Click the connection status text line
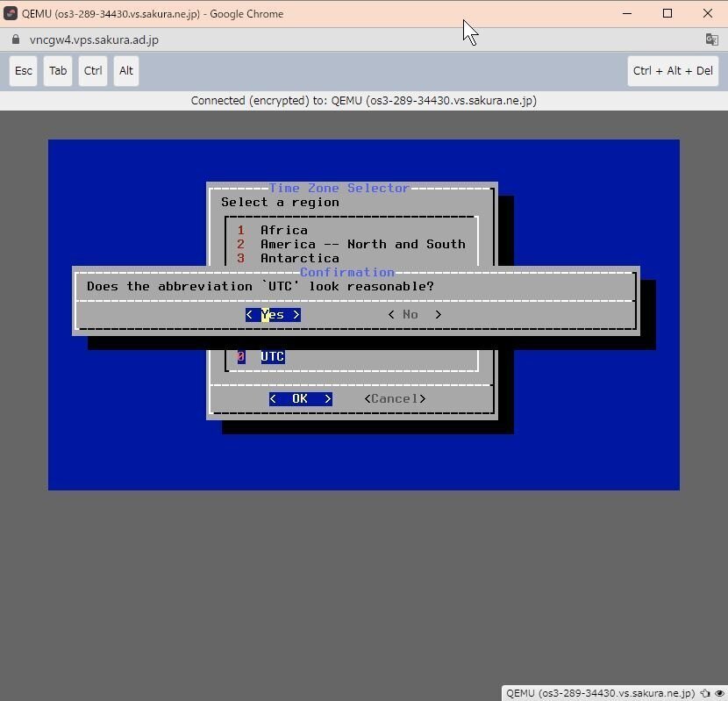The height and width of the screenshot is (701, 728). [x=363, y=101]
